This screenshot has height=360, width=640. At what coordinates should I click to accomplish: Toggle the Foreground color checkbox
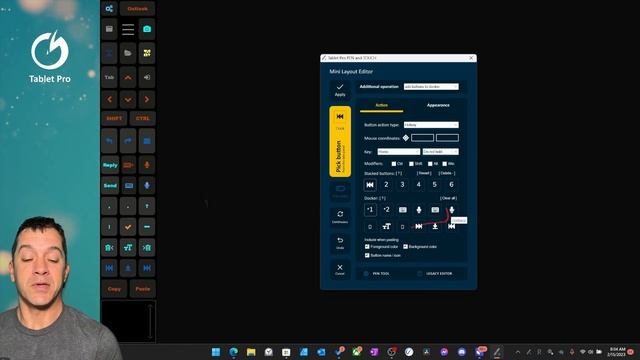point(367,247)
